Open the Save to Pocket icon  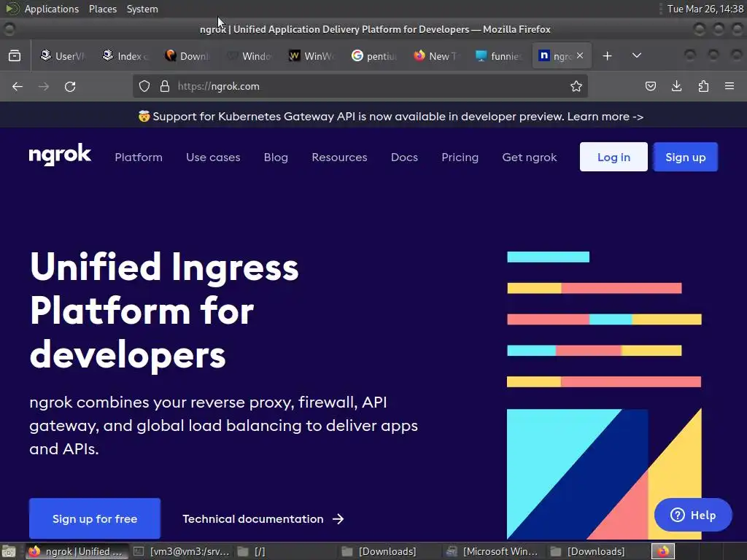click(650, 86)
